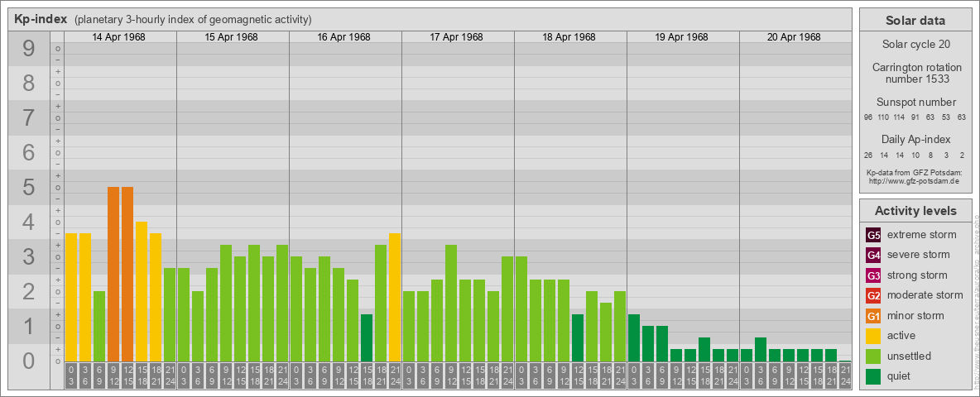Click the G2 moderate storm badge
Image resolution: width=980 pixels, height=397 pixels.
(873, 295)
